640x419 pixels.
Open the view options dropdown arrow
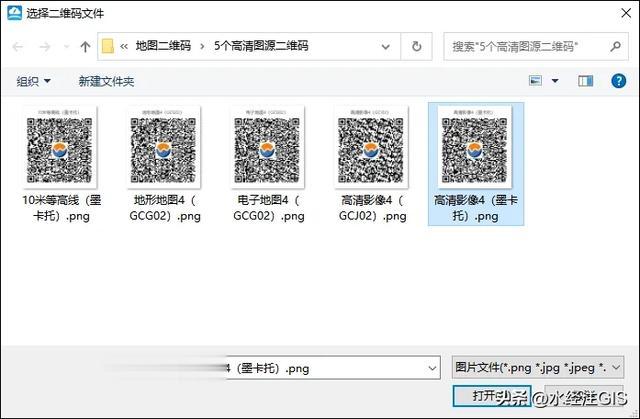tap(555, 81)
